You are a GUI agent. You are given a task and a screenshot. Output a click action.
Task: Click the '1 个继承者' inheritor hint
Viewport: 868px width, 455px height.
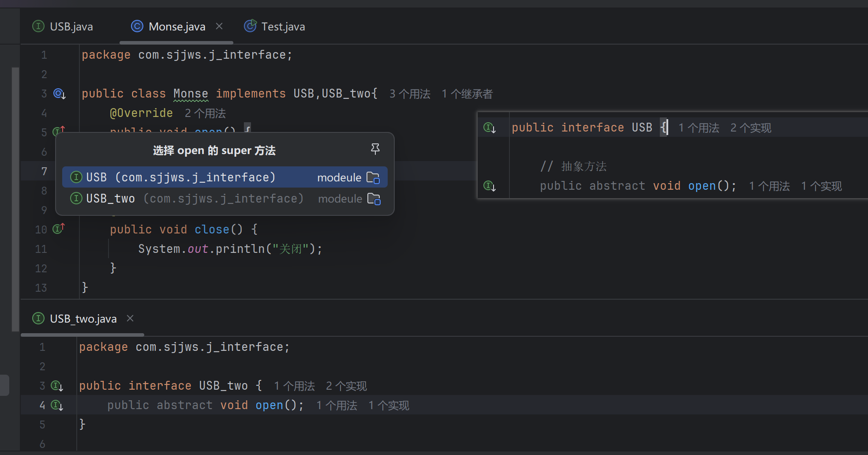pos(467,94)
